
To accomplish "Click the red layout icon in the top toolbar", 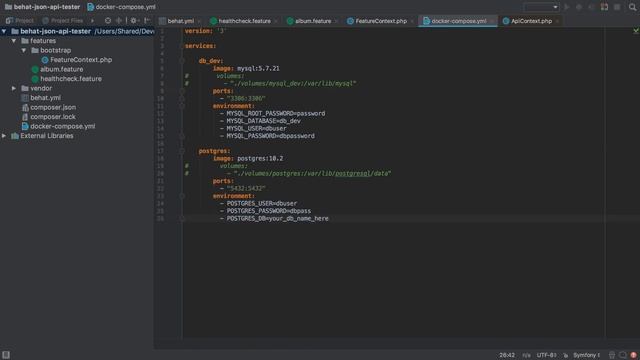I will [x=604, y=7].
